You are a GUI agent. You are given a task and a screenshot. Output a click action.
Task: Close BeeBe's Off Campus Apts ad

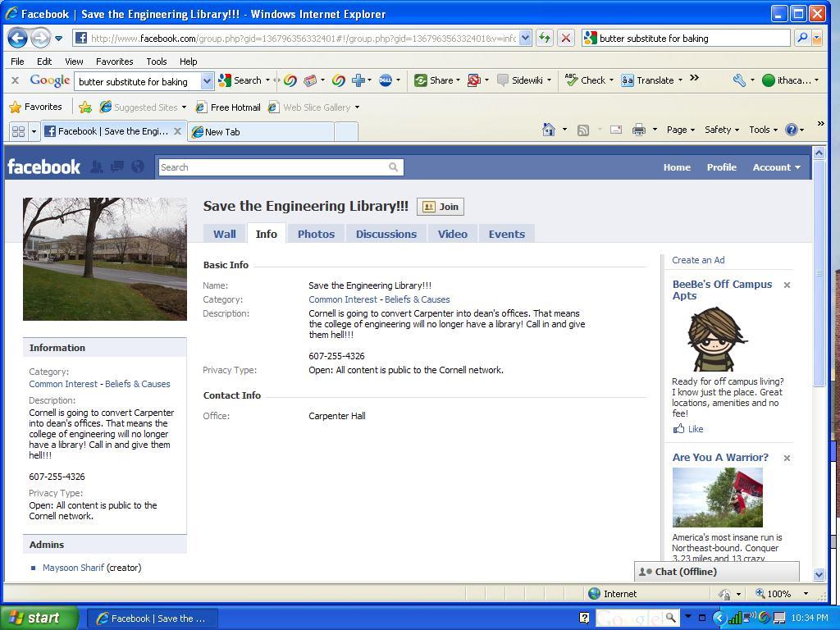click(x=787, y=285)
